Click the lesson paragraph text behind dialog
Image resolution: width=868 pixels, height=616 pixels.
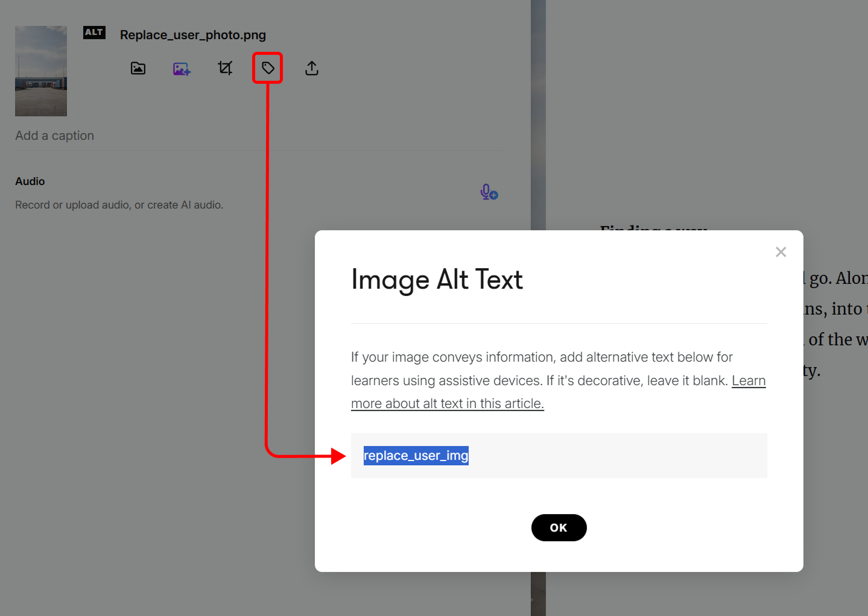pyautogui.click(x=835, y=309)
